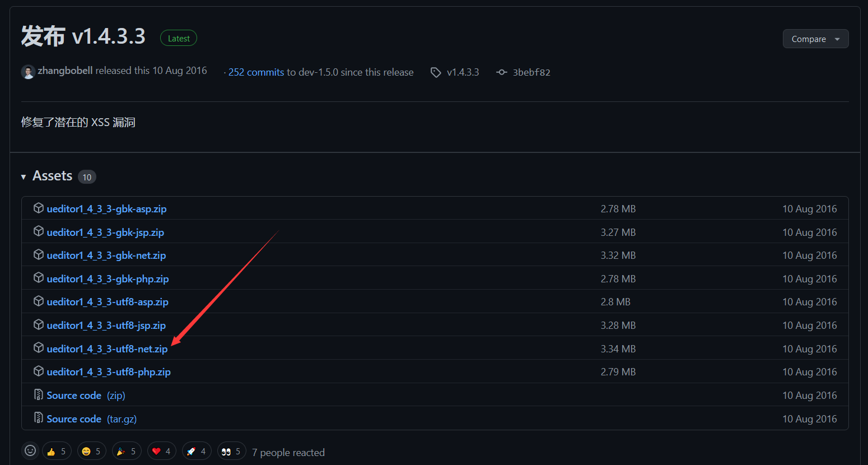Download Source code (zip)

click(86, 396)
